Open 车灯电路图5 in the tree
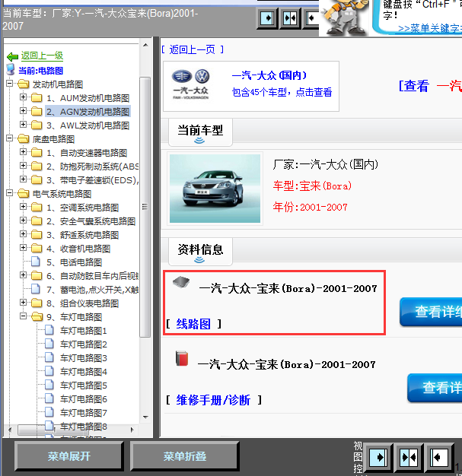462x476 pixels. click(x=83, y=386)
